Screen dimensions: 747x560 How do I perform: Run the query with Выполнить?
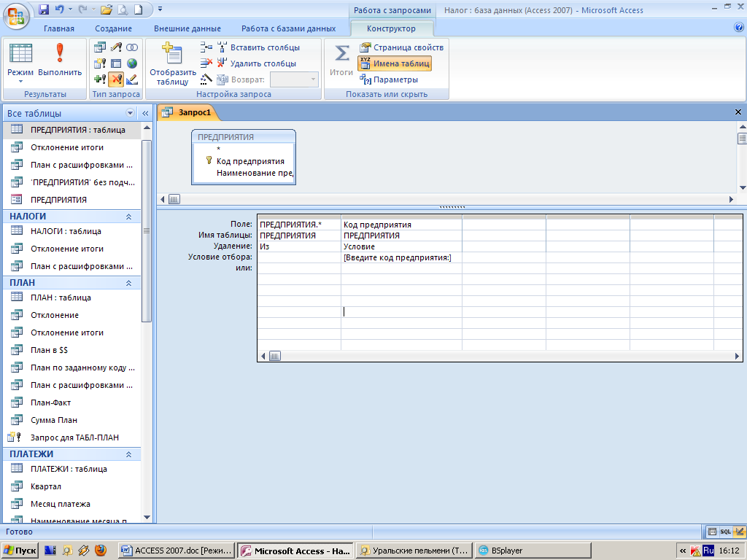[x=60, y=60]
